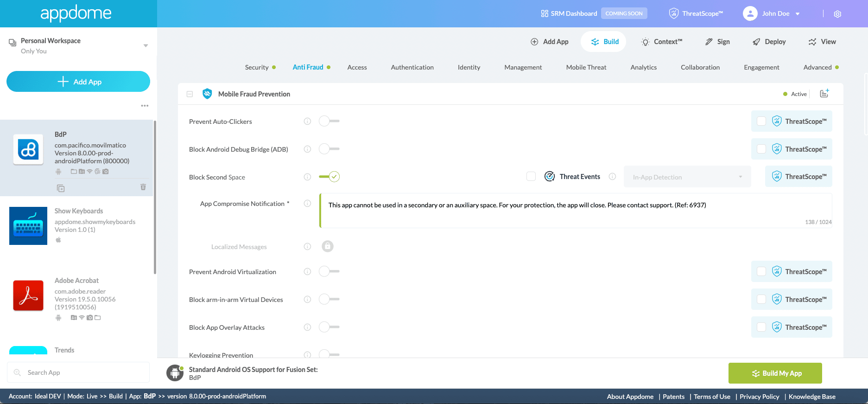Click the Localized Messages lock icon
Viewport: 868px width, 404px height.
(x=328, y=246)
